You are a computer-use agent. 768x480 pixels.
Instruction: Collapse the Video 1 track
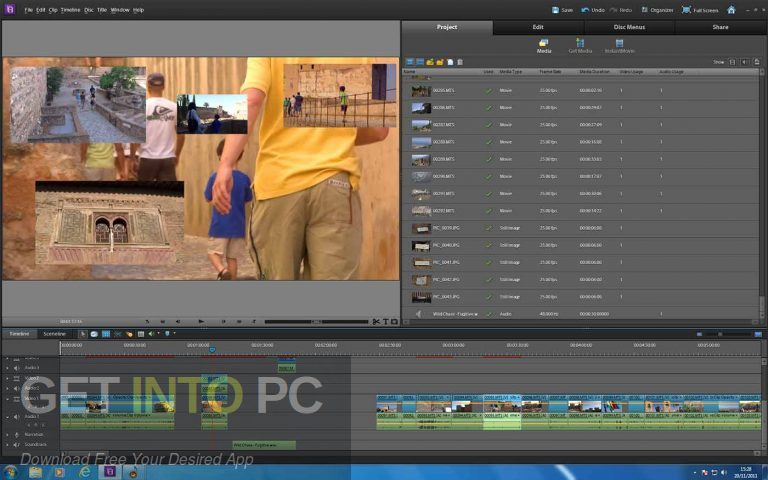[x=7, y=399]
